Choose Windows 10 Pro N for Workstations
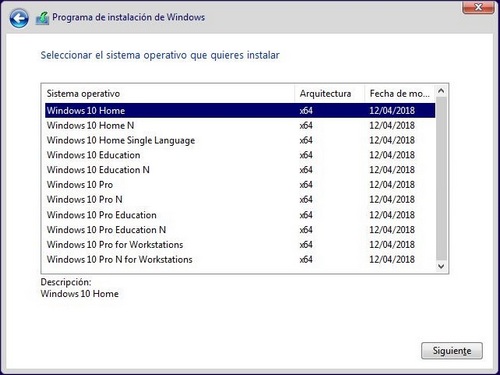The width and height of the screenshot is (500, 375). click(x=240, y=260)
